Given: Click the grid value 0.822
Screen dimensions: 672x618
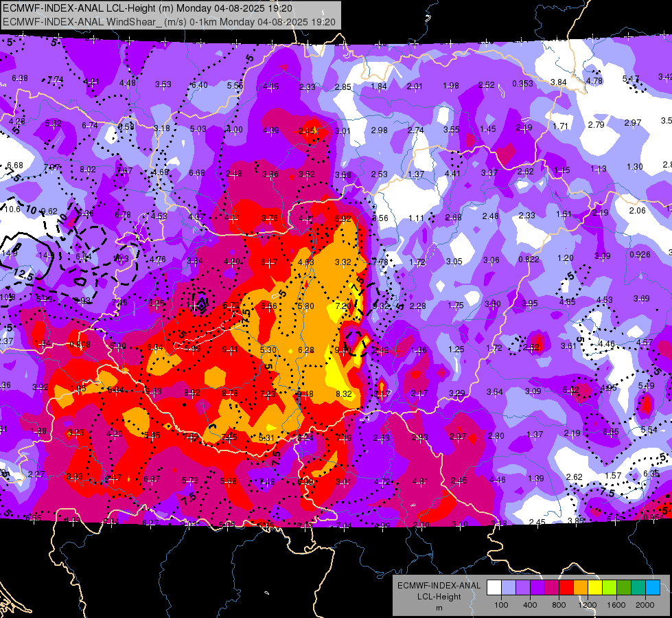Looking at the screenshot, I should pyautogui.click(x=529, y=259).
